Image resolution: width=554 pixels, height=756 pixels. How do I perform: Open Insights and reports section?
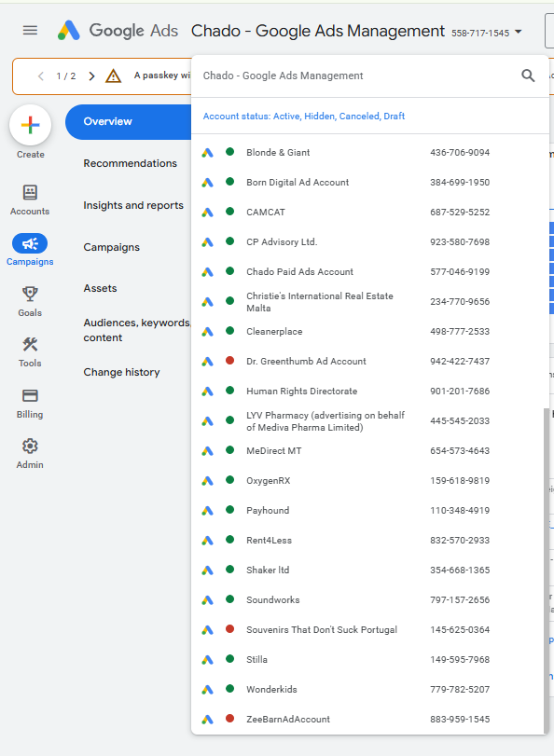(x=133, y=205)
